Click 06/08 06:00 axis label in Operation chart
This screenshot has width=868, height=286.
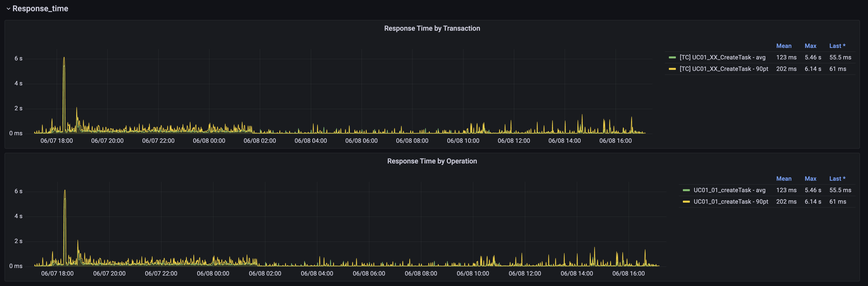click(x=369, y=274)
